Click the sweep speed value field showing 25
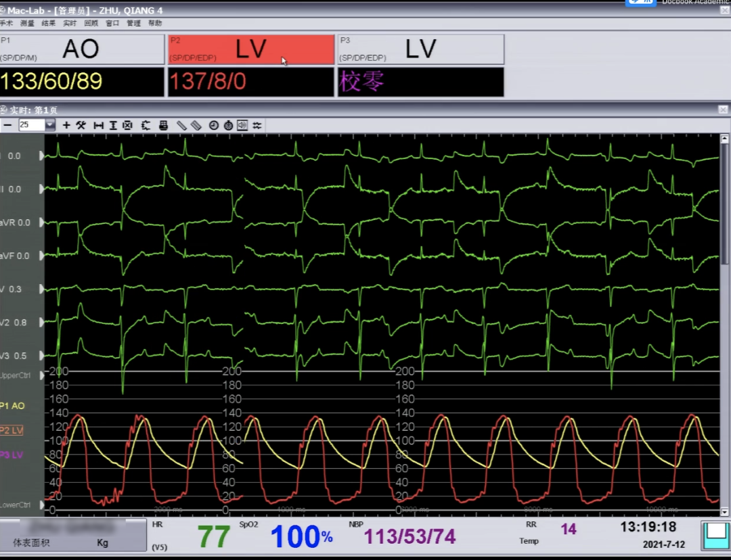This screenshot has height=560, width=731. 31,125
